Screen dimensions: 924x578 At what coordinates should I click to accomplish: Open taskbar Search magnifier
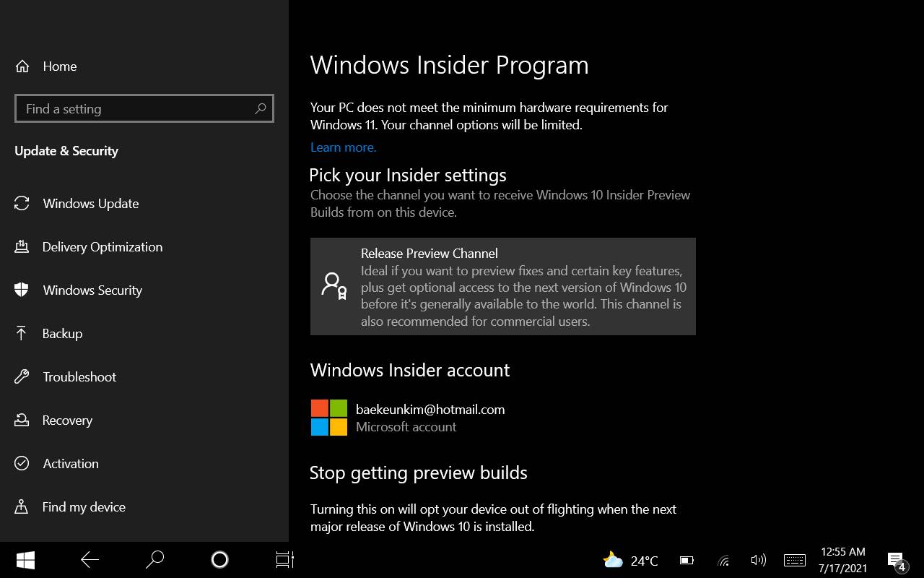click(154, 560)
